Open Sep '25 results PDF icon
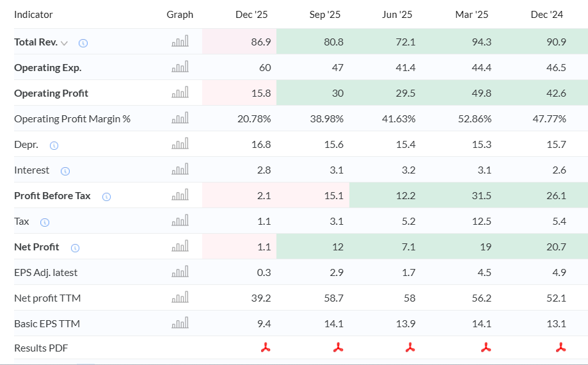 pyautogui.click(x=338, y=347)
